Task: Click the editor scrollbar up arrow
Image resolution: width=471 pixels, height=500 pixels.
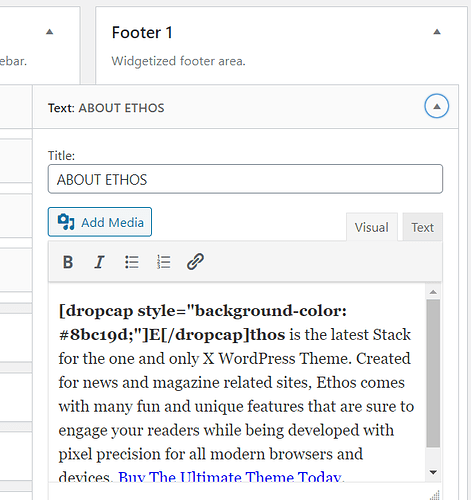Action: [x=433, y=292]
